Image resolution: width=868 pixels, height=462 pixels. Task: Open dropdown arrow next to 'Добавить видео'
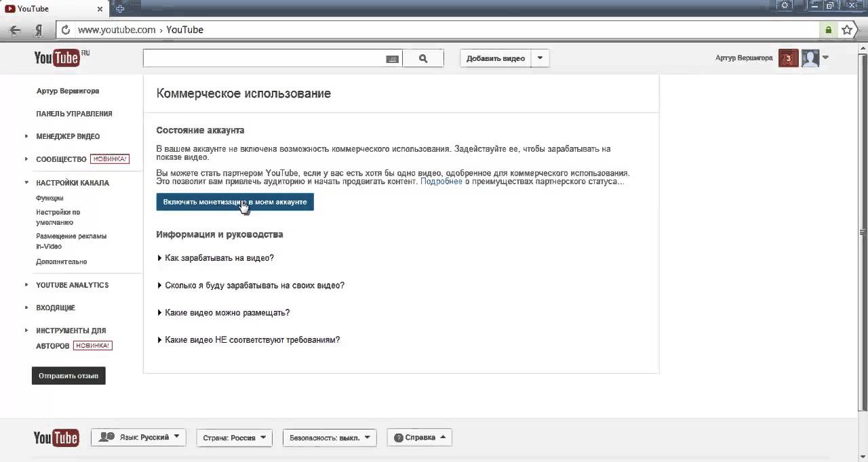(540, 59)
